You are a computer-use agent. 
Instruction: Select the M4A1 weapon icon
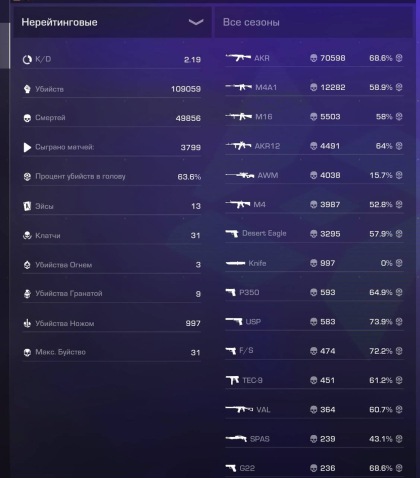point(239,87)
